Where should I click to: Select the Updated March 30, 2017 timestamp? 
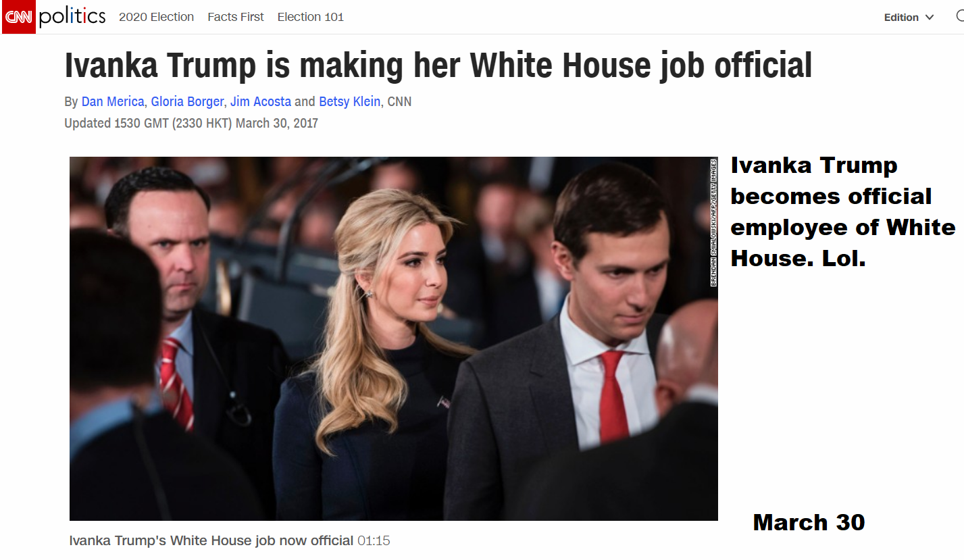191,124
